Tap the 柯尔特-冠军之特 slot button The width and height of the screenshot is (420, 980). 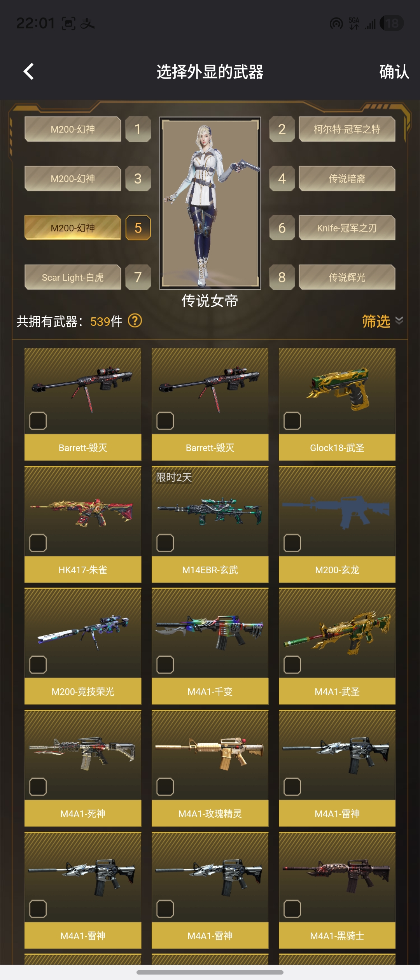(x=347, y=129)
